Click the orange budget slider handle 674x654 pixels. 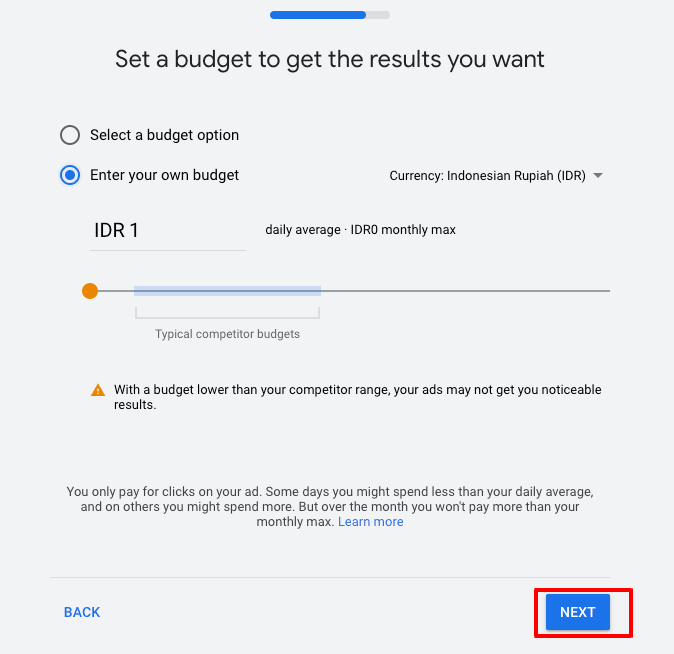90,291
